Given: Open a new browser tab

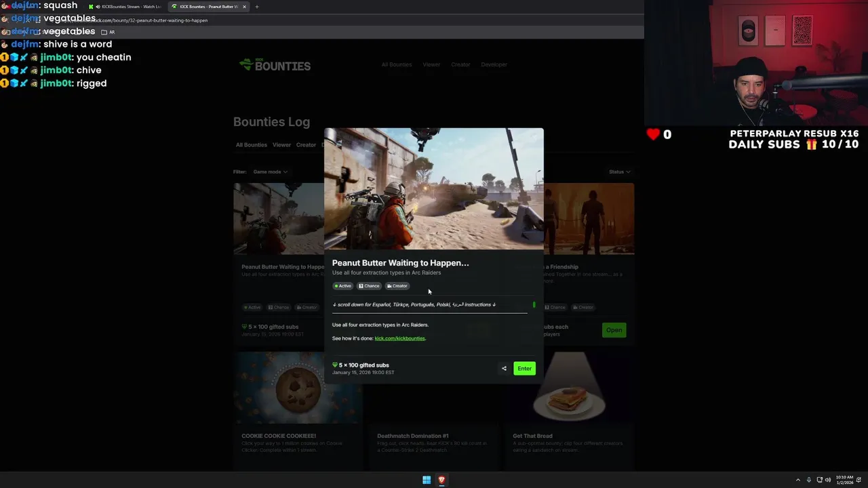Looking at the screenshot, I should [x=256, y=7].
